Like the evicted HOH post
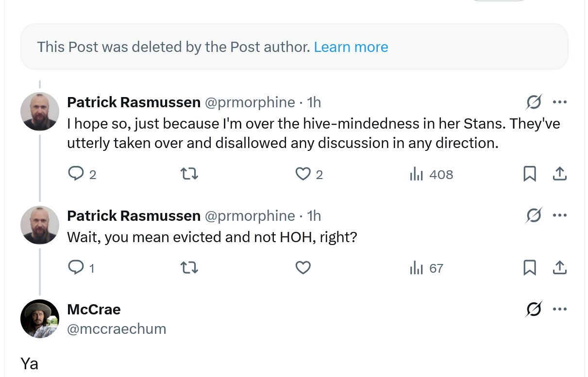The image size is (588, 377). pyautogui.click(x=303, y=268)
